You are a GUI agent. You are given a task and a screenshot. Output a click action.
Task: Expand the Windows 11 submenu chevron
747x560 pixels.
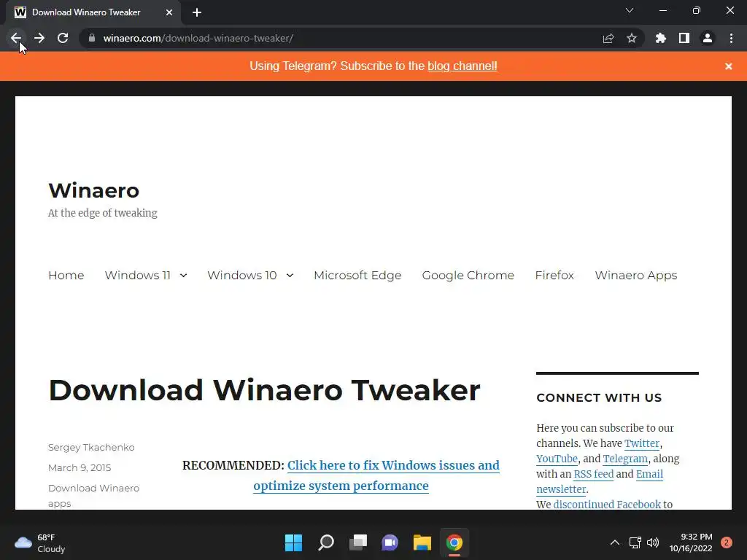click(x=183, y=275)
